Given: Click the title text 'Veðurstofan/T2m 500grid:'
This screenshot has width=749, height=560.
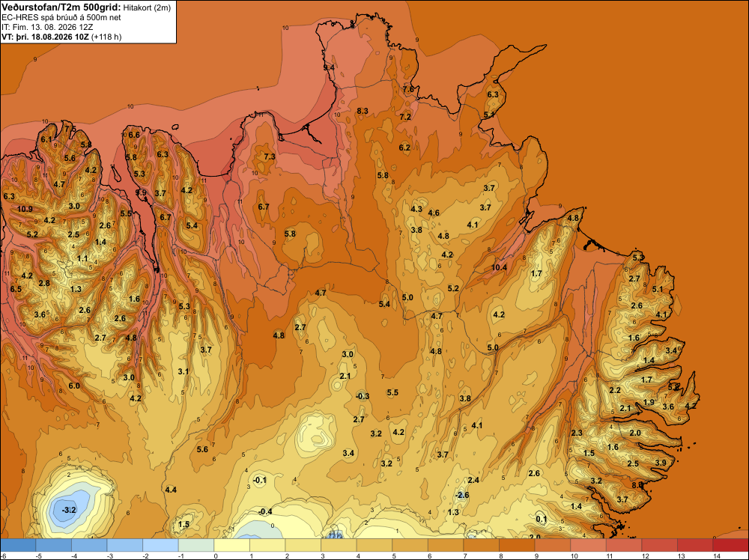Looking at the screenshot, I should [61, 7].
